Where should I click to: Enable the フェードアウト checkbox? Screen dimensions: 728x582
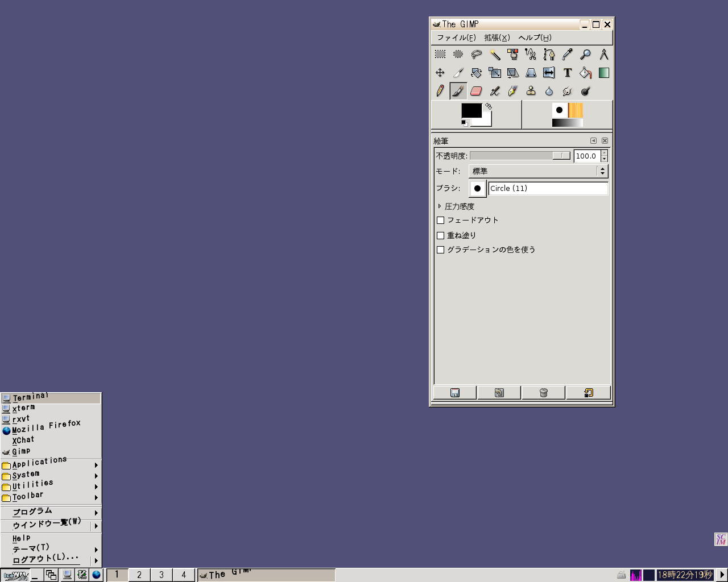(x=440, y=220)
